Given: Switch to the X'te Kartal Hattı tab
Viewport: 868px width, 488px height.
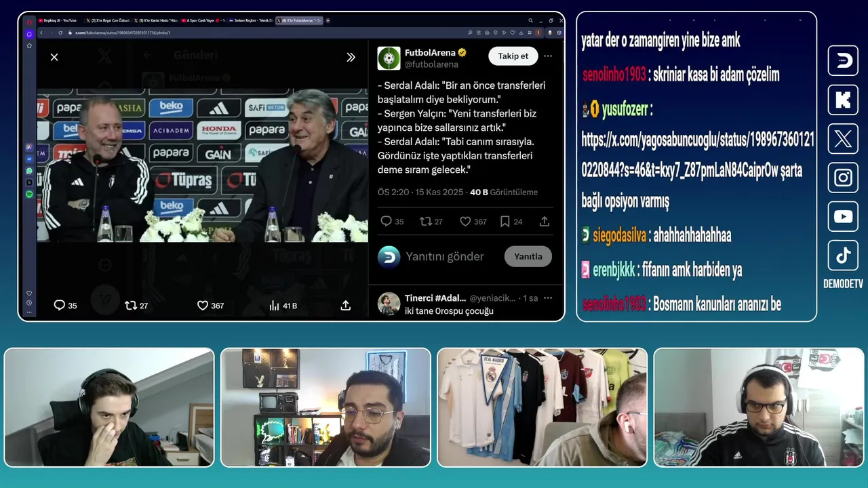Looking at the screenshot, I should click(157, 20).
